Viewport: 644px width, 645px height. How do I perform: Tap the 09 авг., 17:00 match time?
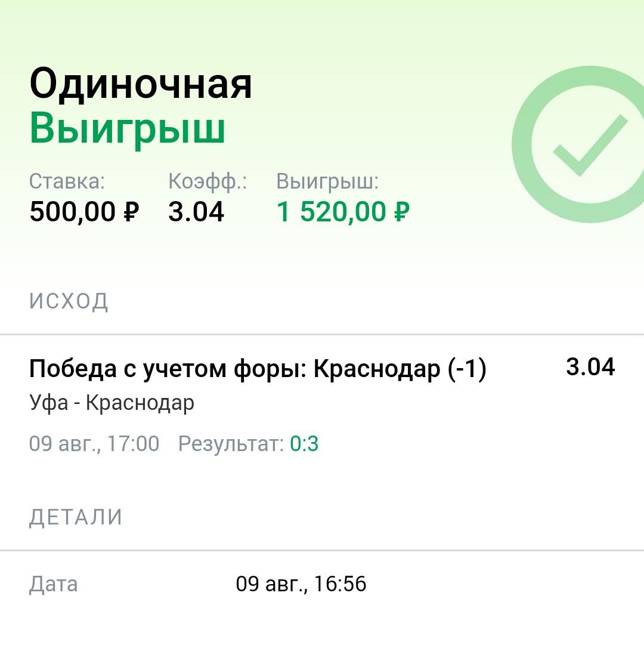point(94,444)
